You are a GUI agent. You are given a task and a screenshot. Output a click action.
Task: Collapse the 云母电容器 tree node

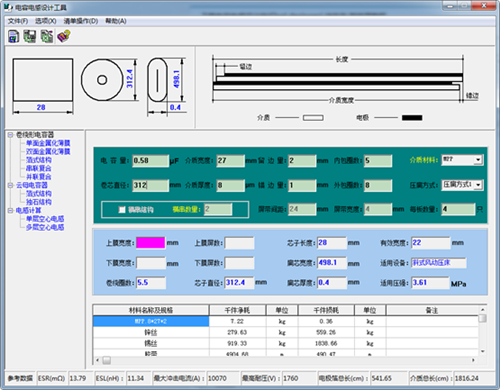[x=10, y=185]
